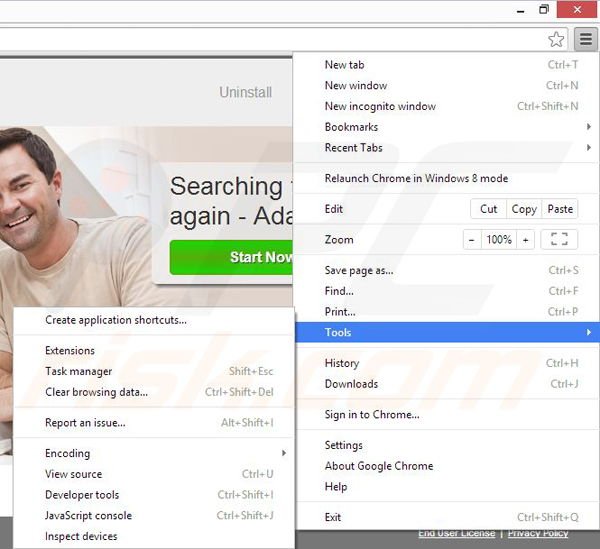Image resolution: width=600 pixels, height=549 pixels.
Task: Open Task manager from submenu
Action: click(x=154, y=371)
